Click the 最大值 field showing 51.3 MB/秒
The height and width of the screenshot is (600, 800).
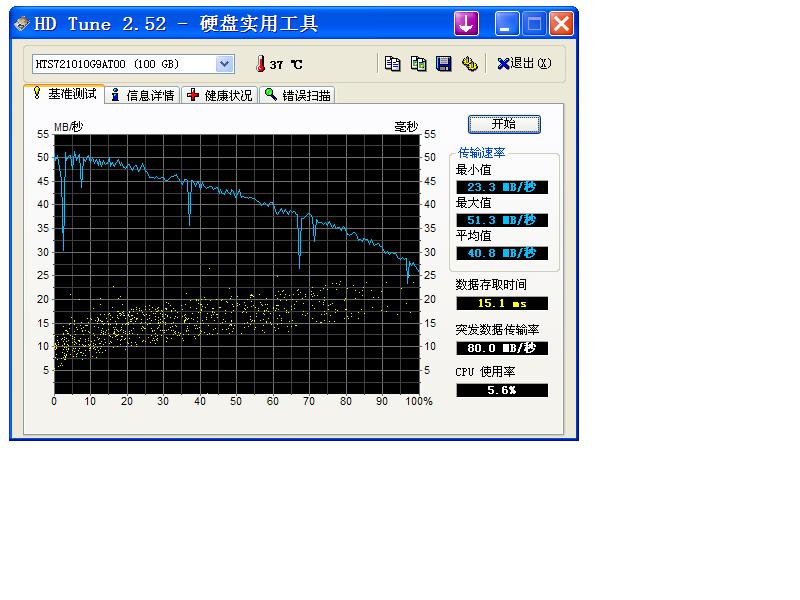502,220
